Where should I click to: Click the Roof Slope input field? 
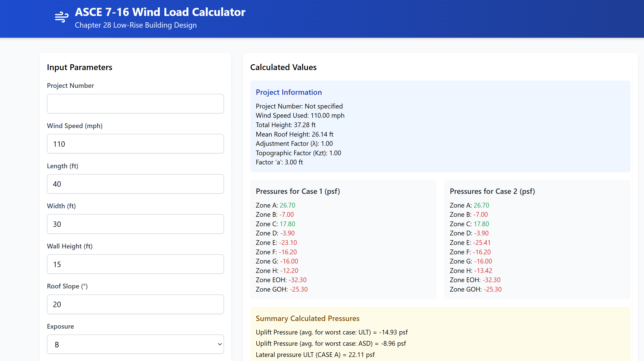click(135, 304)
